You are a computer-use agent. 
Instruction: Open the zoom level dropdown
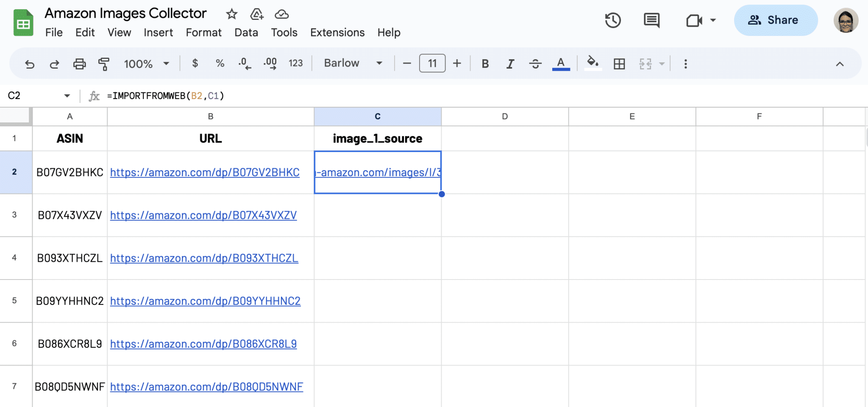[x=145, y=64]
